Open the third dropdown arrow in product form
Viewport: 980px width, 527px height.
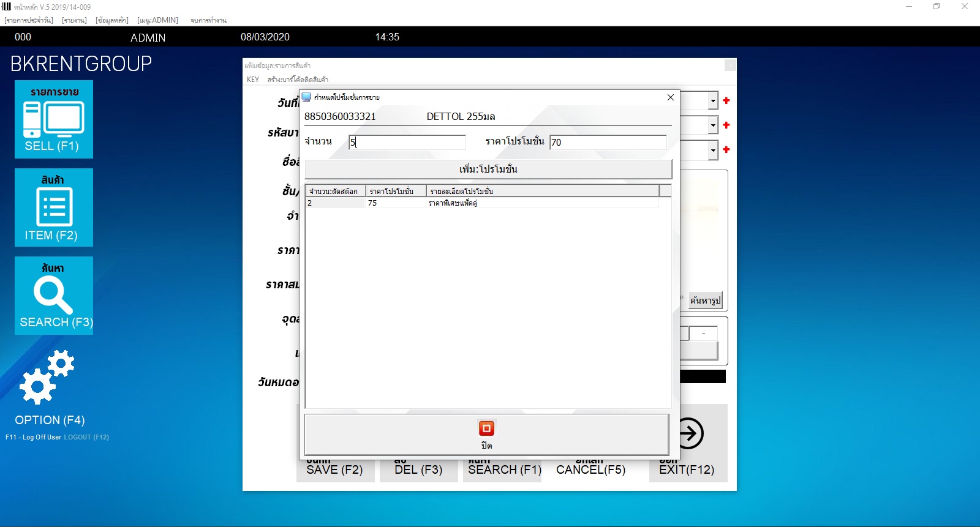(x=713, y=150)
